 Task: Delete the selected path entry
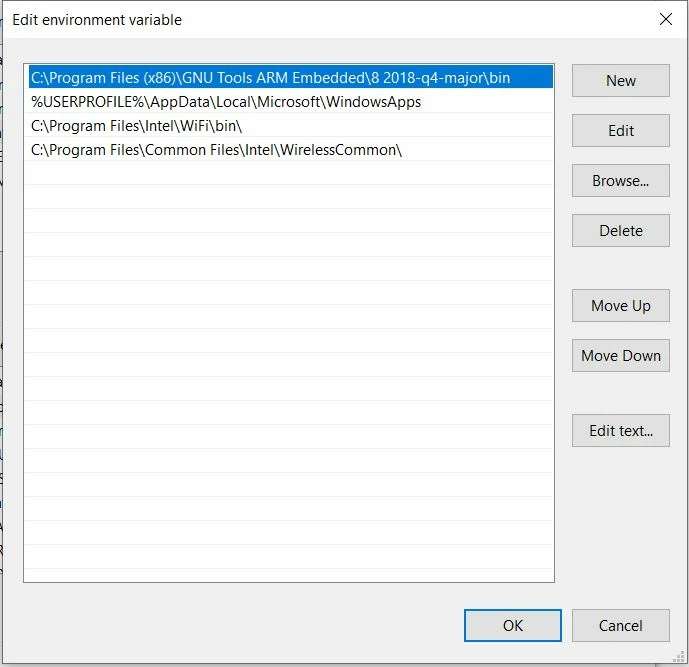coord(620,231)
